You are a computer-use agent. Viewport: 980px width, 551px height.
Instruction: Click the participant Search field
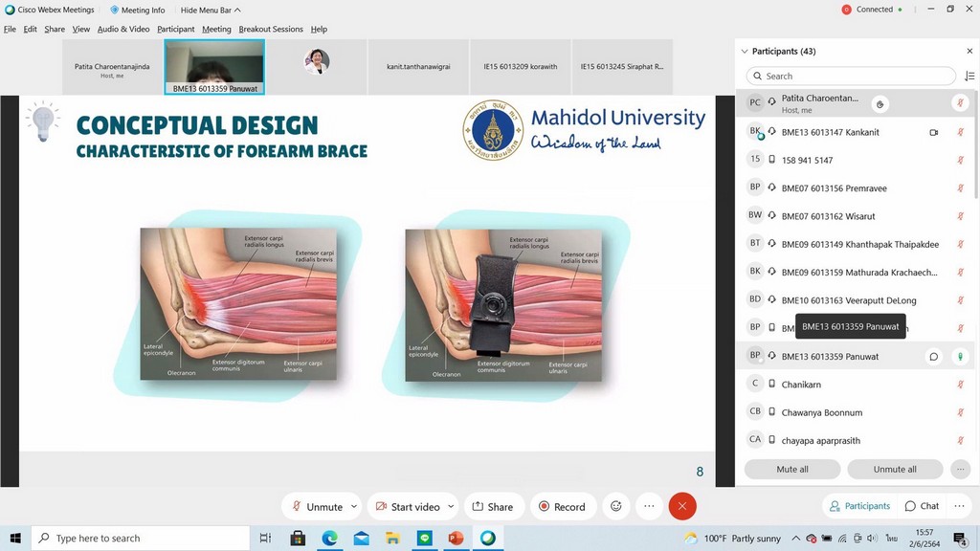pos(851,77)
